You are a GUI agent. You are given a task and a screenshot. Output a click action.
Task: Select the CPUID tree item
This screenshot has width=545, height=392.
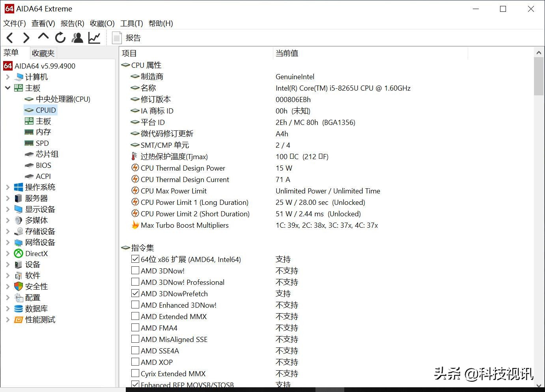point(41,110)
